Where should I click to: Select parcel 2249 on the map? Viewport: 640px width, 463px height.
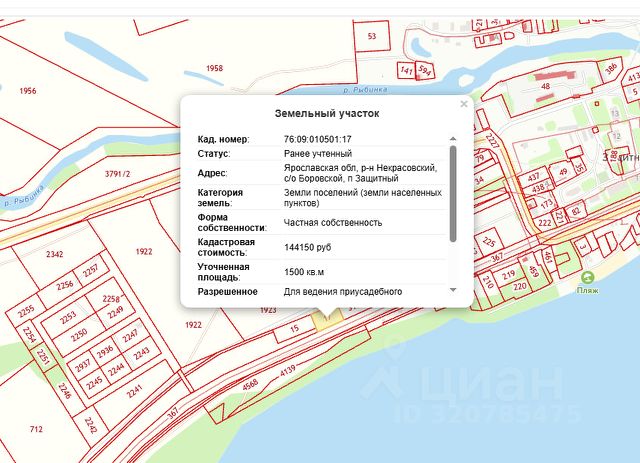click(x=116, y=312)
